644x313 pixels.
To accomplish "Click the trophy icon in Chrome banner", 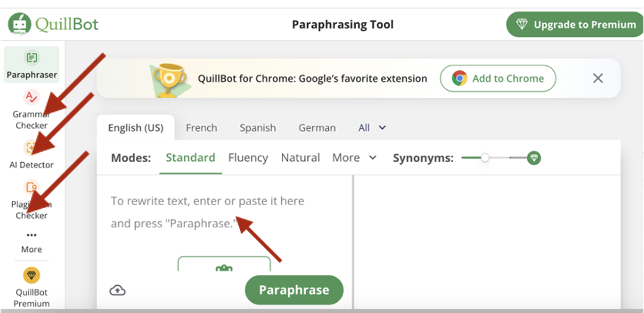I will click(x=170, y=80).
